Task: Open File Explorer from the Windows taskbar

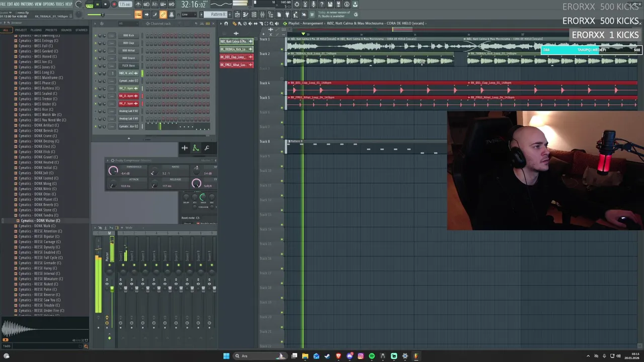Action: [x=305, y=356]
